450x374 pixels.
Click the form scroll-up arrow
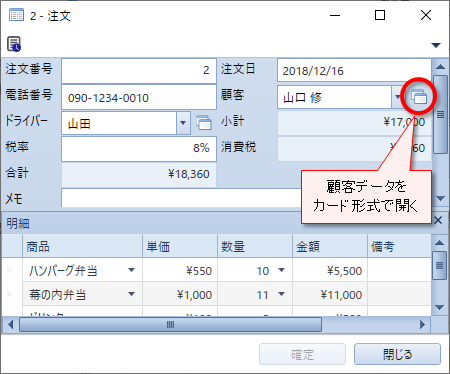coord(440,67)
